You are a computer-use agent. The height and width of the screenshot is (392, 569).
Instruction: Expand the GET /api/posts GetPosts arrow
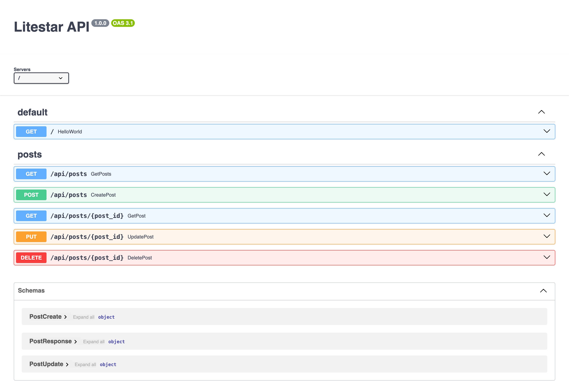pos(547,174)
